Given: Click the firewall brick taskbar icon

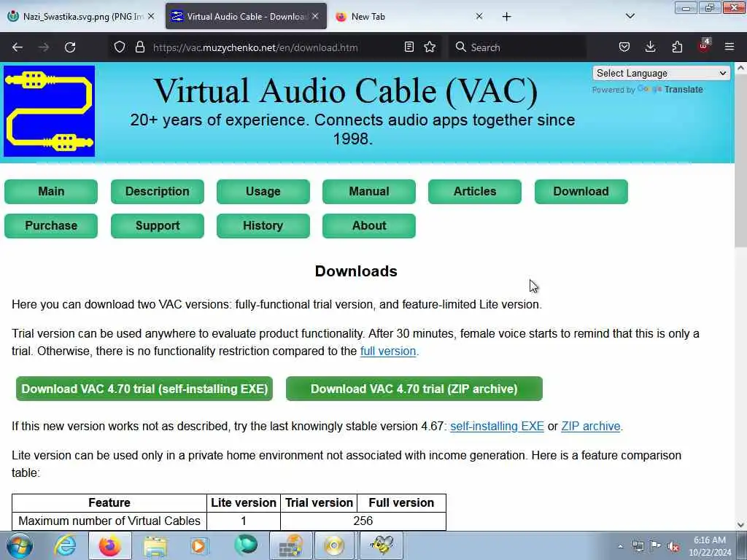Looking at the screenshot, I should (x=290, y=545).
